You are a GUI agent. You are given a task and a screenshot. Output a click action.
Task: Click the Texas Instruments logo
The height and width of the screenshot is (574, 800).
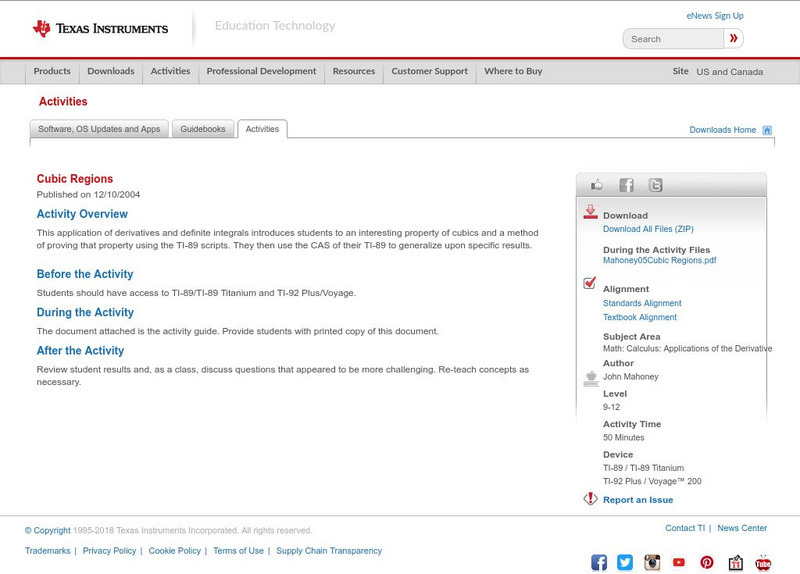tap(100, 29)
